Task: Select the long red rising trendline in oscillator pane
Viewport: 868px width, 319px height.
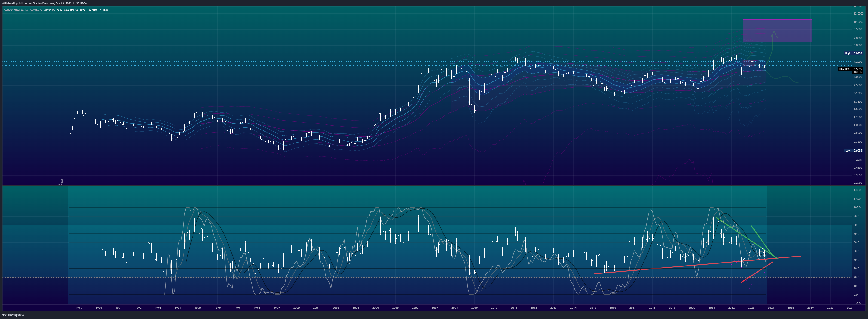Action: point(697,265)
